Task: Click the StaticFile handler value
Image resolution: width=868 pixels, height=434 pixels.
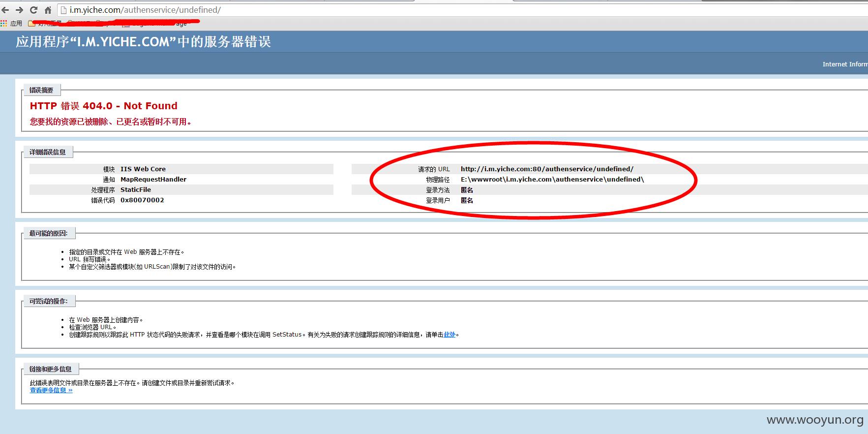Action: [x=136, y=189]
